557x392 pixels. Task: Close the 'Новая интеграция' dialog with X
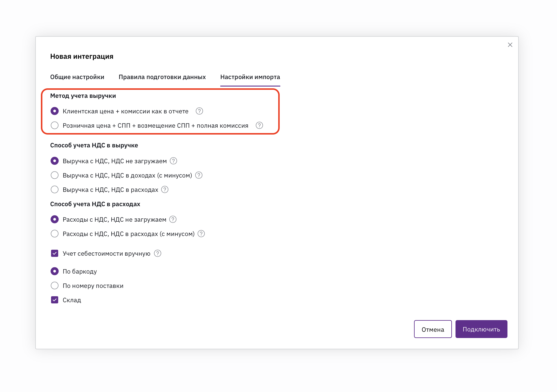[510, 45]
